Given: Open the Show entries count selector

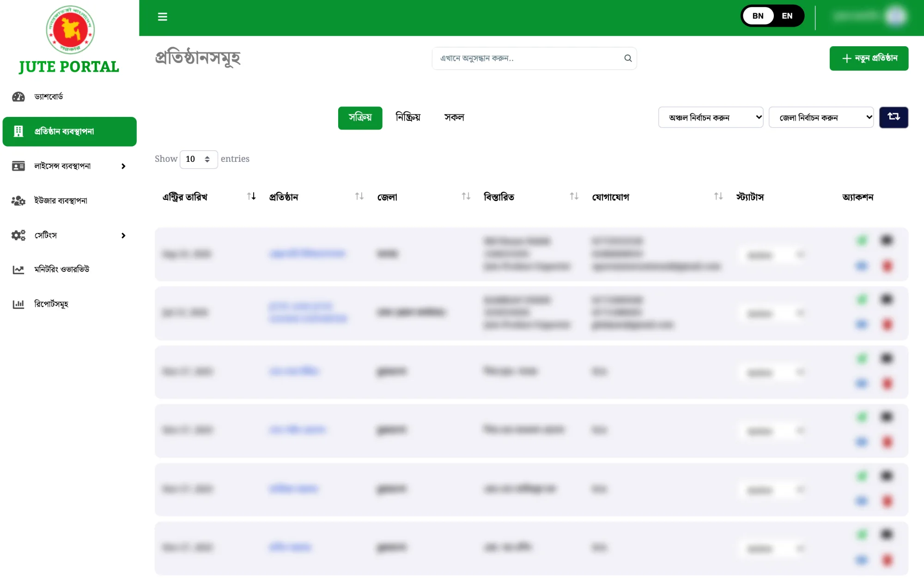Looking at the screenshot, I should pos(199,160).
